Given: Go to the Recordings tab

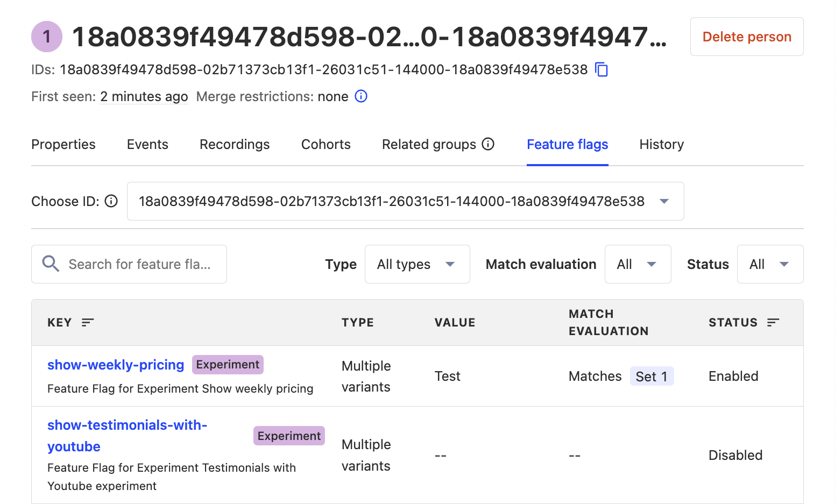Looking at the screenshot, I should (x=235, y=144).
